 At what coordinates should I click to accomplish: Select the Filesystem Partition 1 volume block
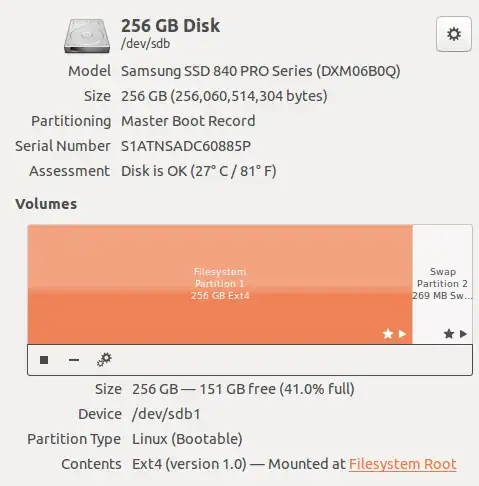[x=220, y=284]
